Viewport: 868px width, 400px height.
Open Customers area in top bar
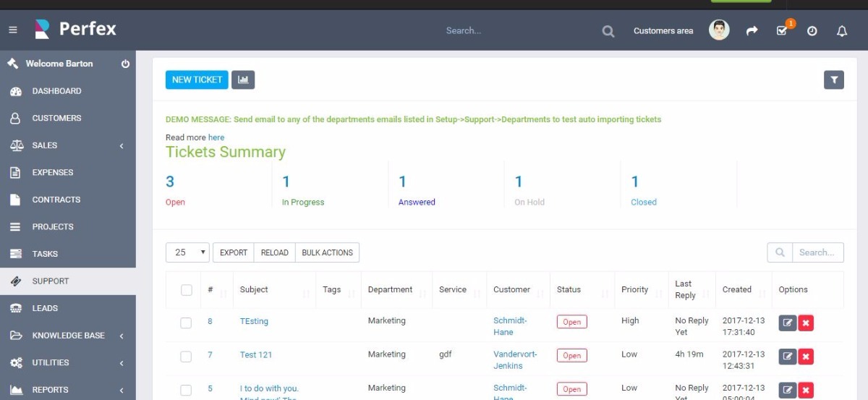click(663, 31)
